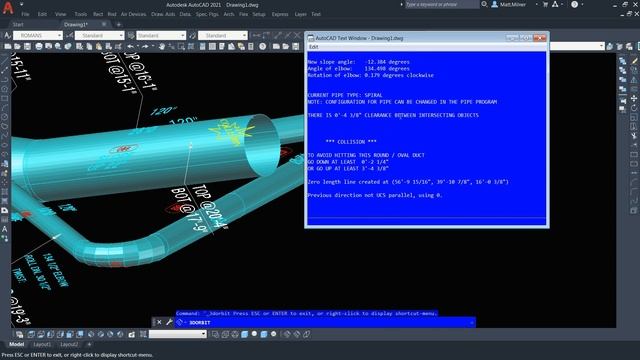The height and width of the screenshot is (360, 640).
Task: Click the New drawing toolbar icon
Action: pyautogui.click(x=7, y=47)
